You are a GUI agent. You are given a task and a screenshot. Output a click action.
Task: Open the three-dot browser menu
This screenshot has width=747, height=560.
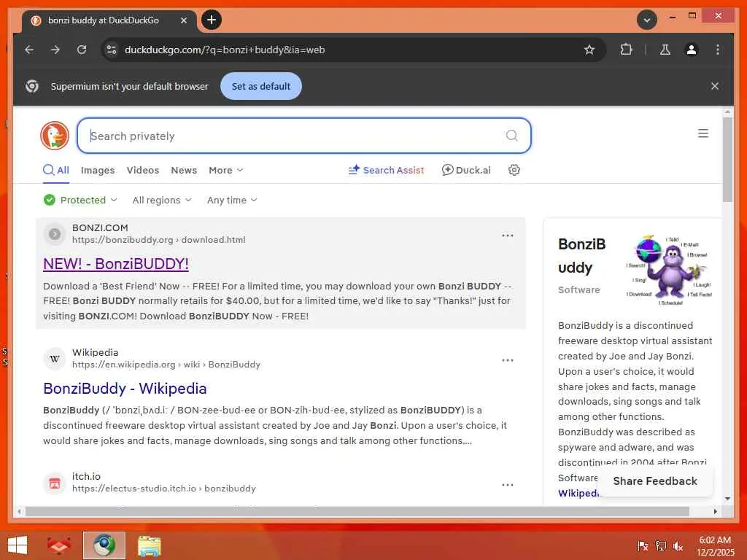coord(718,50)
